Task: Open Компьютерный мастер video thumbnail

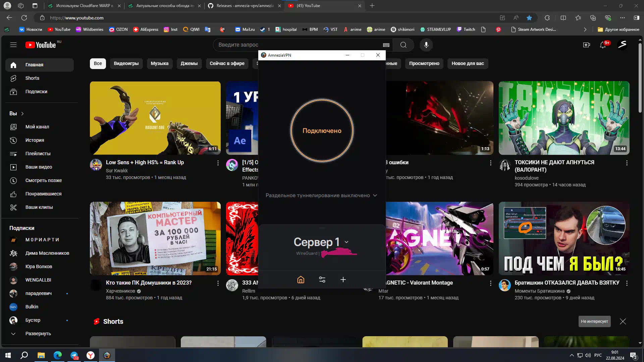Action: tap(155, 238)
